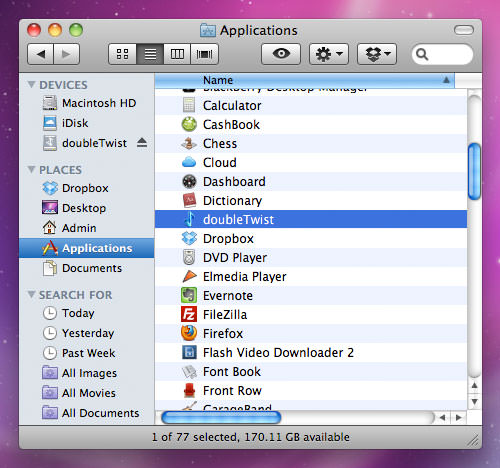
Task: Click the CashBook app icon
Action: (189, 124)
